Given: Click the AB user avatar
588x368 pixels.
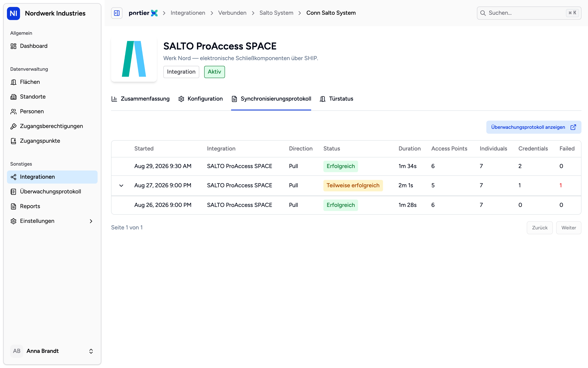Looking at the screenshot, I should 17,351.
